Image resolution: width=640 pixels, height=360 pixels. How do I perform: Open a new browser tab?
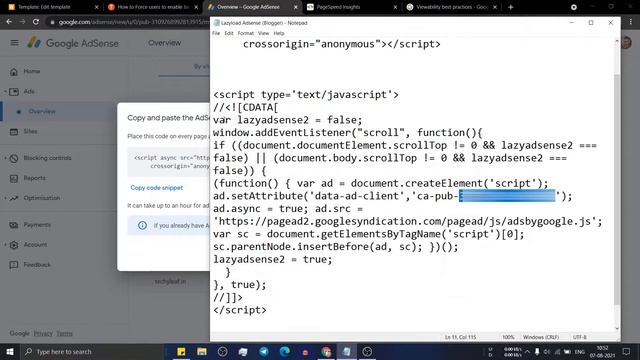coord(511,7)
